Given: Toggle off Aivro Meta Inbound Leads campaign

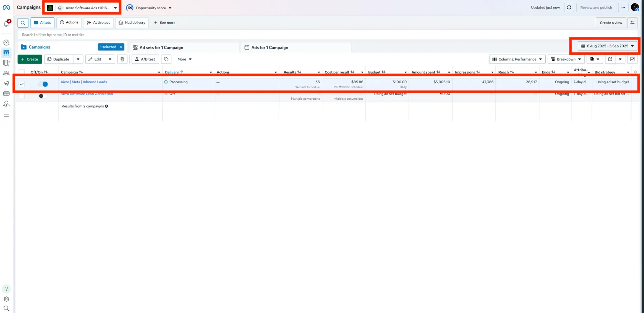Looking at the screenshot, I should coord(43,84).
